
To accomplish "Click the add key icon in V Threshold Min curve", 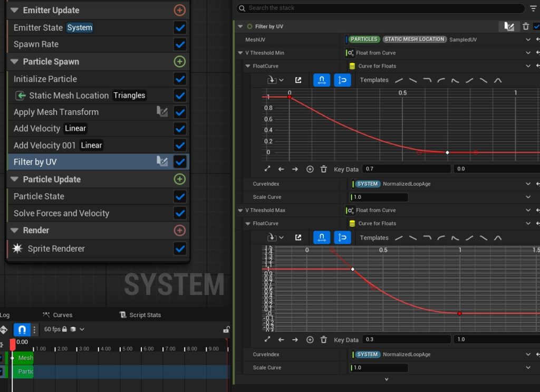I will pos(310,169).
